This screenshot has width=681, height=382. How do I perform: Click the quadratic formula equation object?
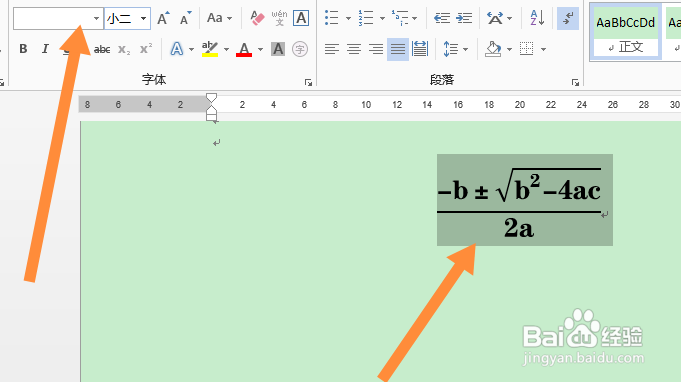525,200
